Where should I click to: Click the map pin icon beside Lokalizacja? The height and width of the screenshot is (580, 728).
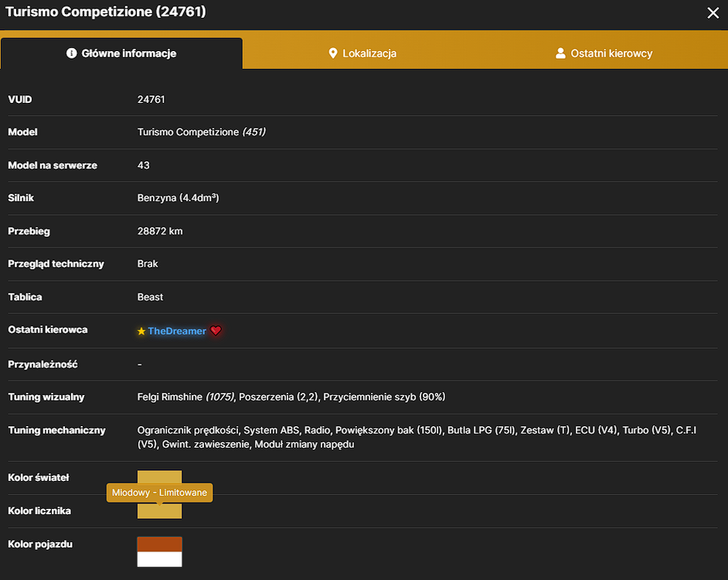[333, 53]
